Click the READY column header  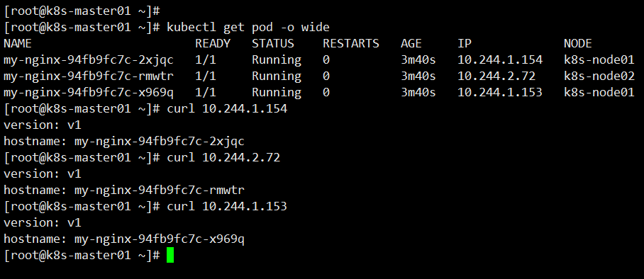[213, 43]
